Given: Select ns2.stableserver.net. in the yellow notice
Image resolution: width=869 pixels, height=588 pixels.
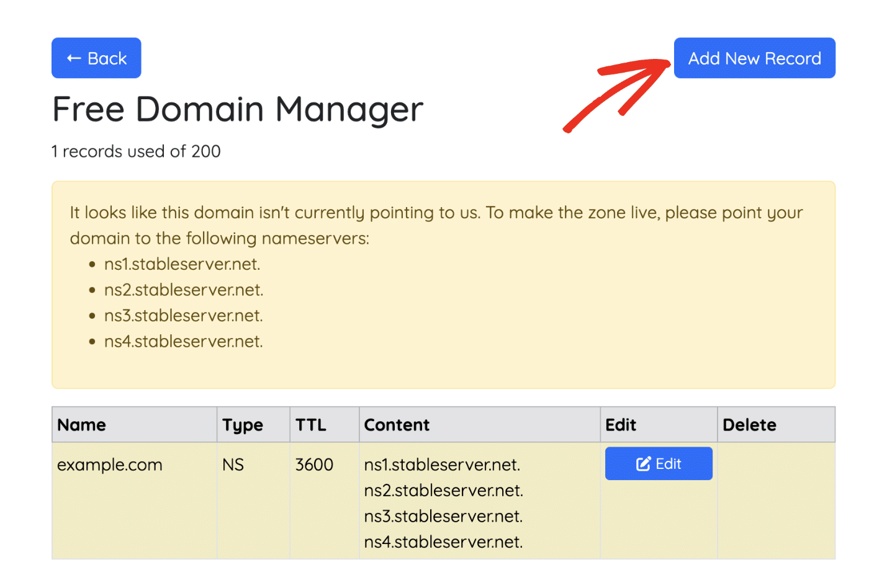Looking at the screenshot, I should 184,290.
